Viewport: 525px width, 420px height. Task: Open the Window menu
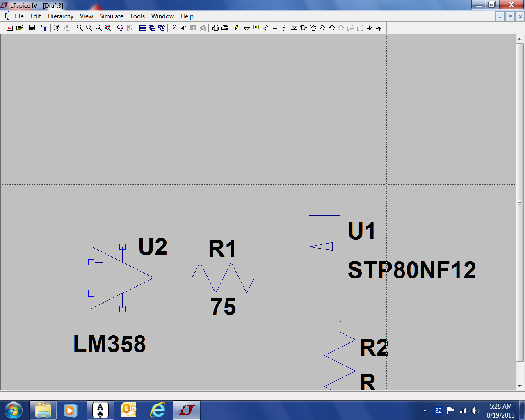click(162, 16)
